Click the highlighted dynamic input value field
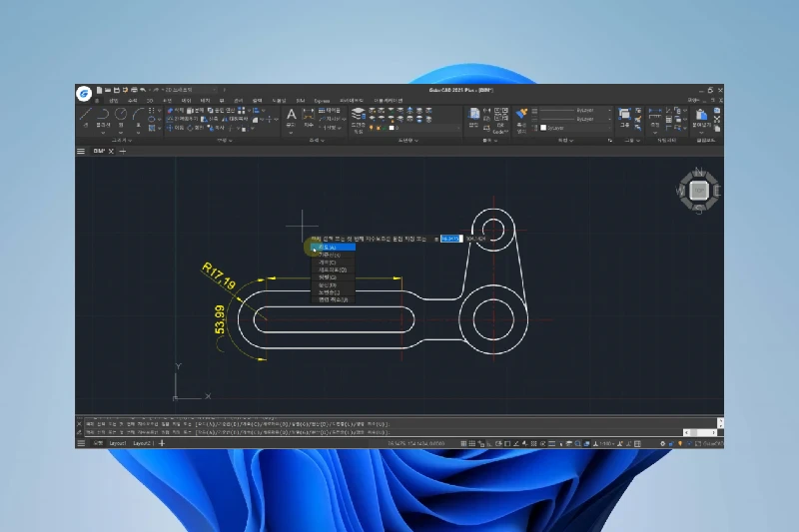The width and height of the screenshot is (799, 532). click(449, 240)
